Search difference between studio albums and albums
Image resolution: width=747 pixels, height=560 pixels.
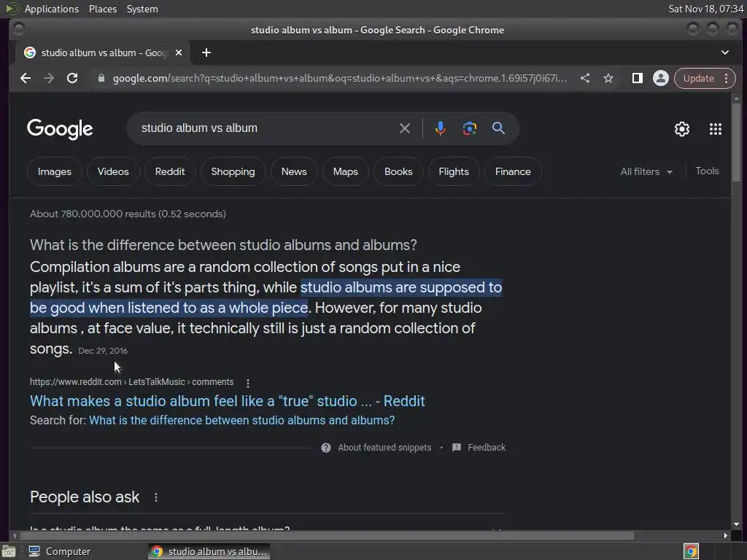click(x=242, y=421)
